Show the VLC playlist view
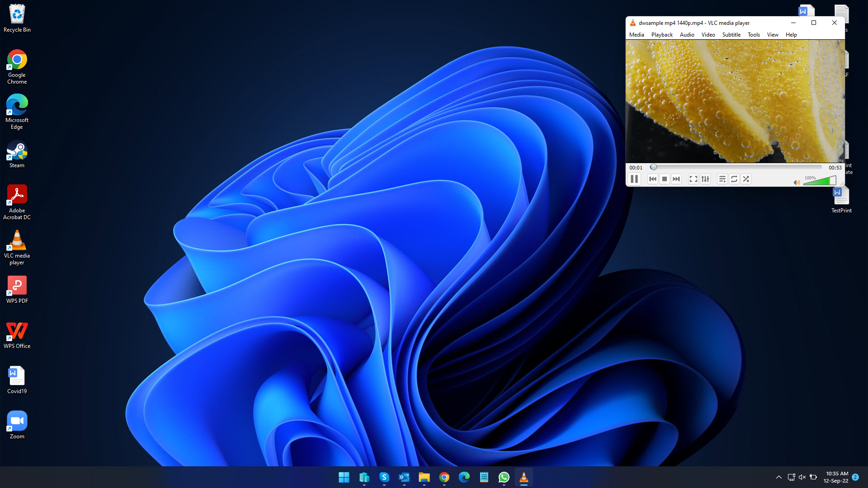 (x=722, y=179)
